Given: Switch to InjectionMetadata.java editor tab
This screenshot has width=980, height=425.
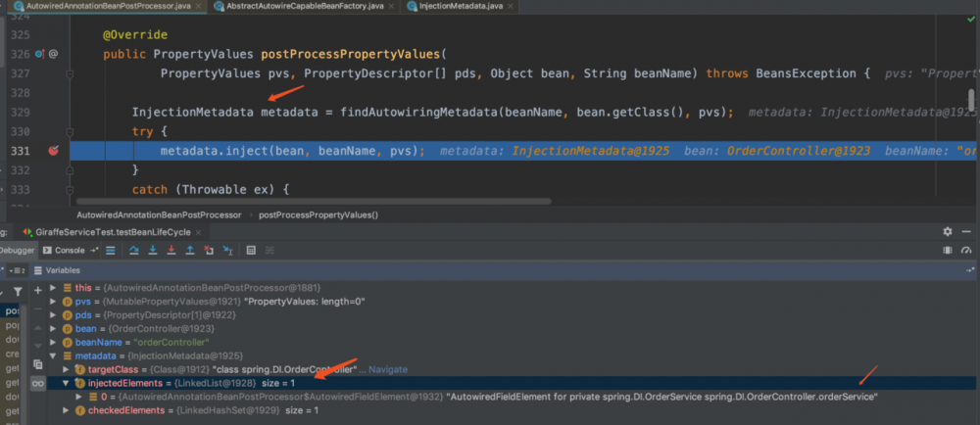Looking at the screenshot, I should [463, 6].
